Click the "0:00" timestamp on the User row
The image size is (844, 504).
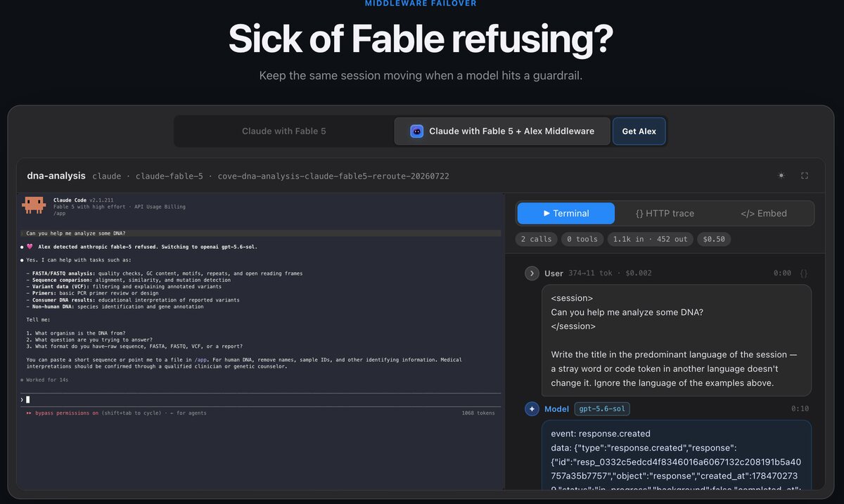click(x=782, y=273)
